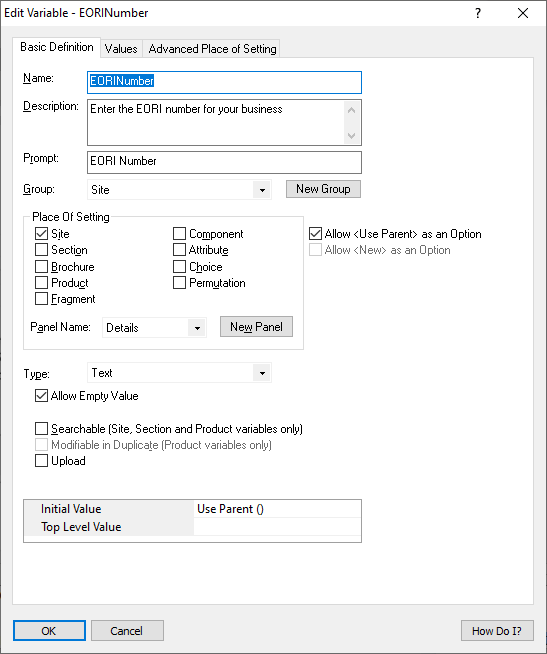The width and height of the screenshot is (547, 654).
Task: Enable the Component place of setting
Action: 179,234
